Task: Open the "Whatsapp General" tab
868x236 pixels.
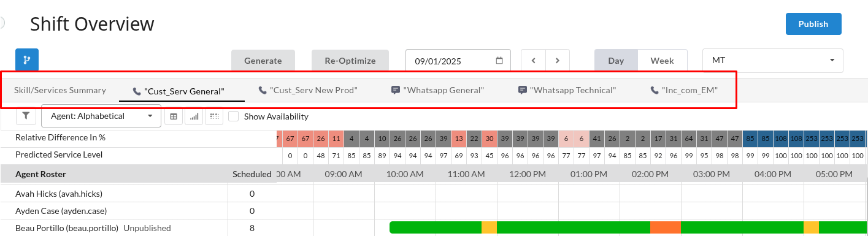Action: (438, 90)
